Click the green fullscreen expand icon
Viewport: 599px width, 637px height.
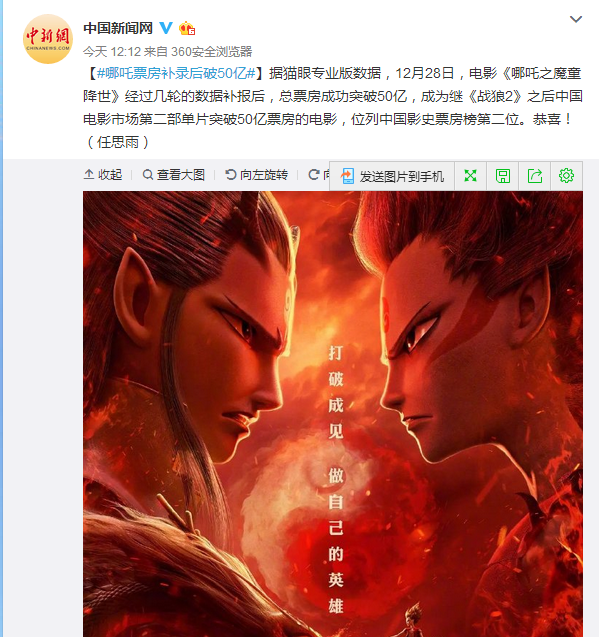pyautogui.click(x=470, y=176)
